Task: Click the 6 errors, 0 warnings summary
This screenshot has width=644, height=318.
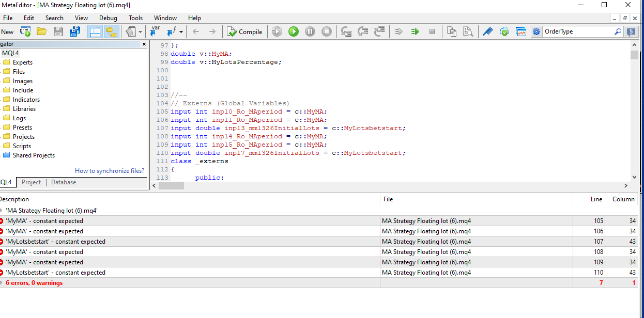Action: point(34,283)
